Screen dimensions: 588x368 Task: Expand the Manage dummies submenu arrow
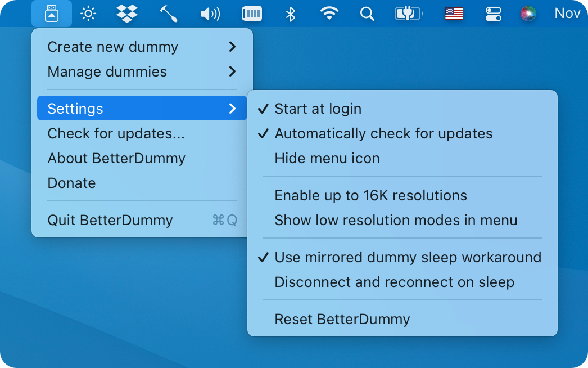(x=233, y=71)
